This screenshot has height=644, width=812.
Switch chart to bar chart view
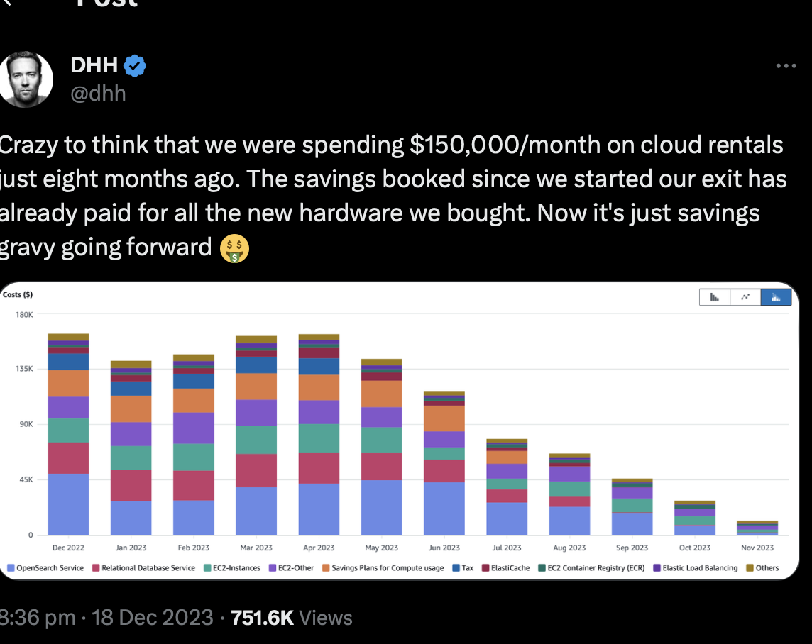714,297
